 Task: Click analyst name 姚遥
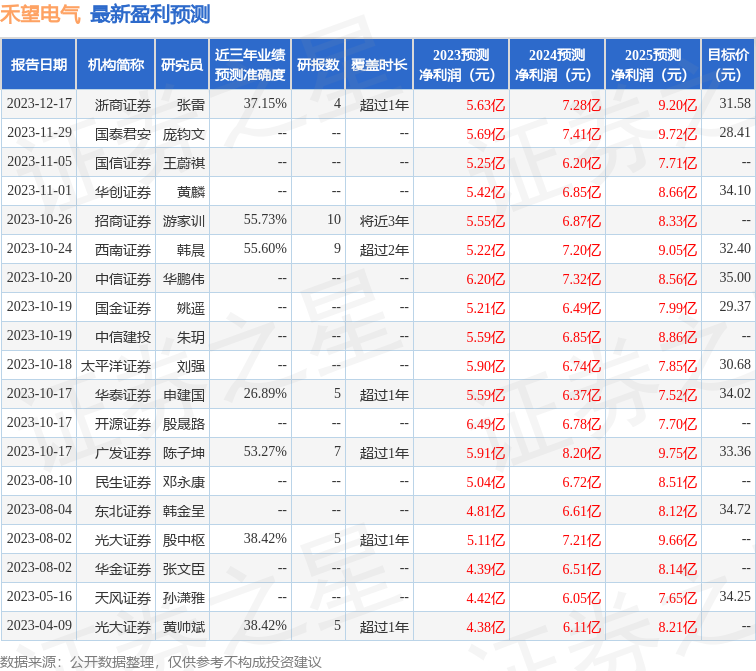[x=191, y=308]
